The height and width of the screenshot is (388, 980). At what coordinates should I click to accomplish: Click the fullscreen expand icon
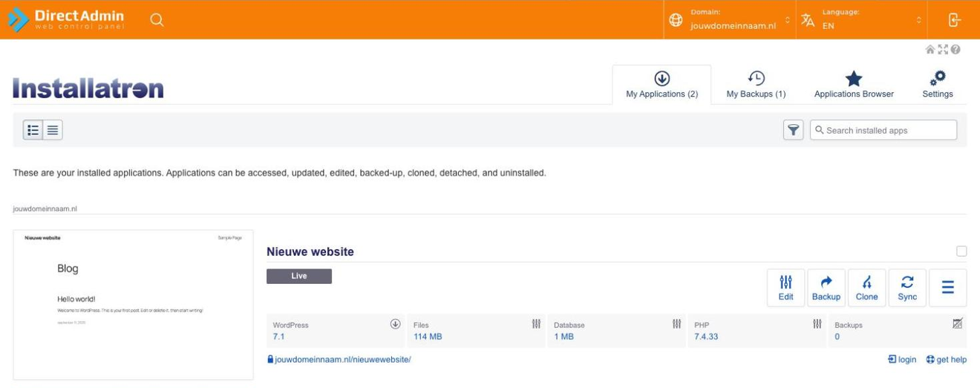pyautogui.click(x=943, y=50)
